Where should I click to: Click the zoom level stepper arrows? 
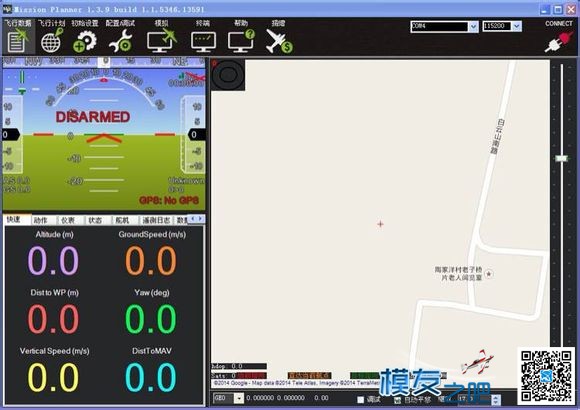coord(496,400)
